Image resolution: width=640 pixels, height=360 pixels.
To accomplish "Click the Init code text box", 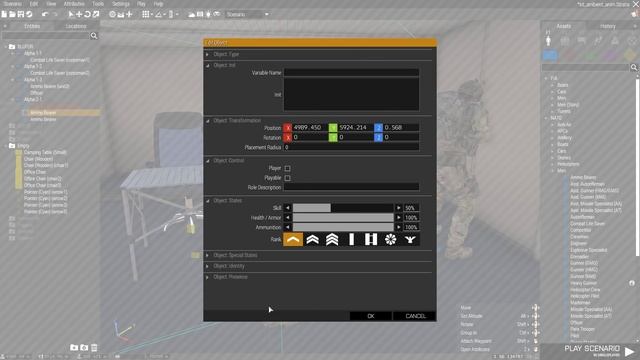I will pyautogui.click(x=351, y=94).
